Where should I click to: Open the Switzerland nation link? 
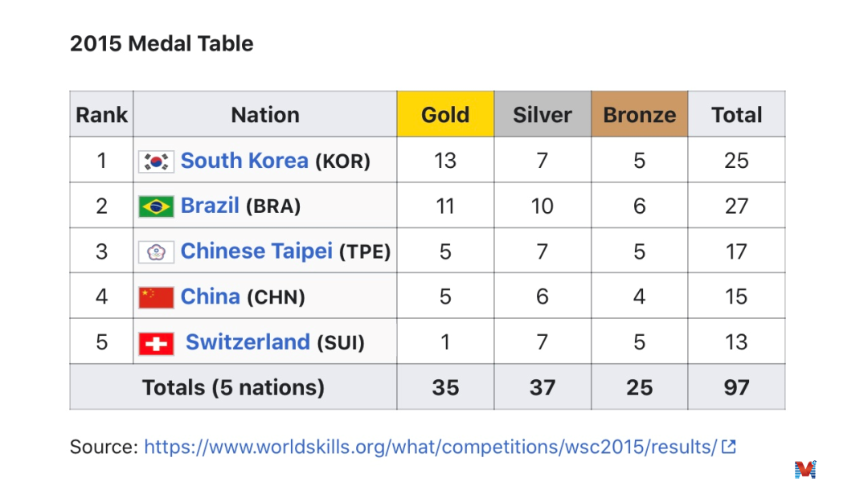coord(248,342)
